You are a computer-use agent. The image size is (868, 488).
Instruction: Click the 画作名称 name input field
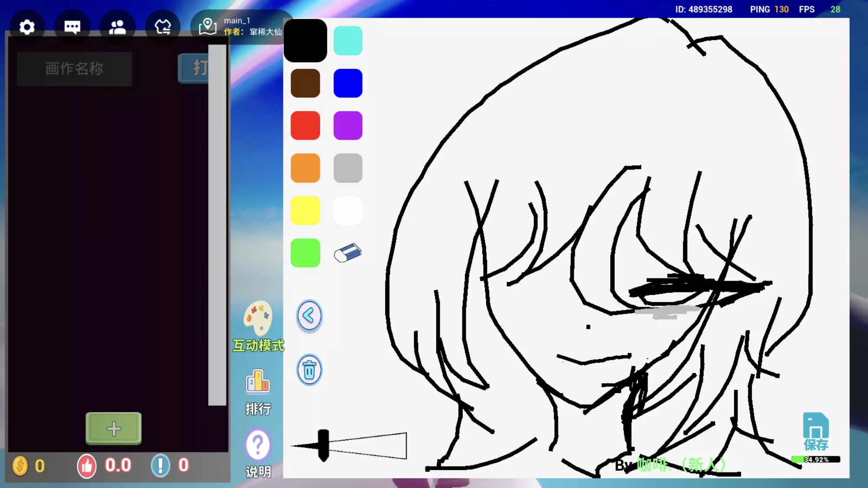[74, 69]
